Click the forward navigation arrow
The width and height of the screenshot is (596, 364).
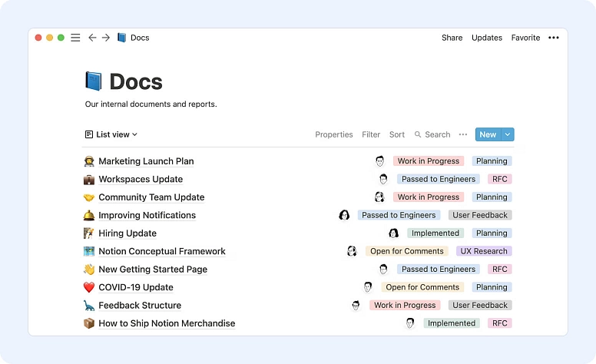106,38
